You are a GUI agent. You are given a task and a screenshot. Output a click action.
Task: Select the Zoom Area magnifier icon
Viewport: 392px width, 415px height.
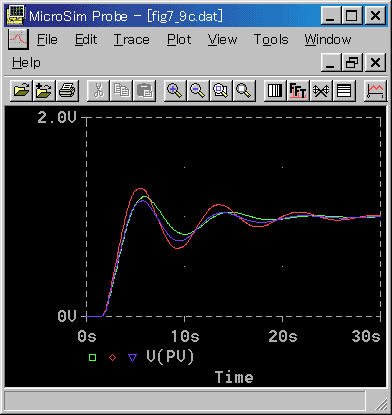221,90
